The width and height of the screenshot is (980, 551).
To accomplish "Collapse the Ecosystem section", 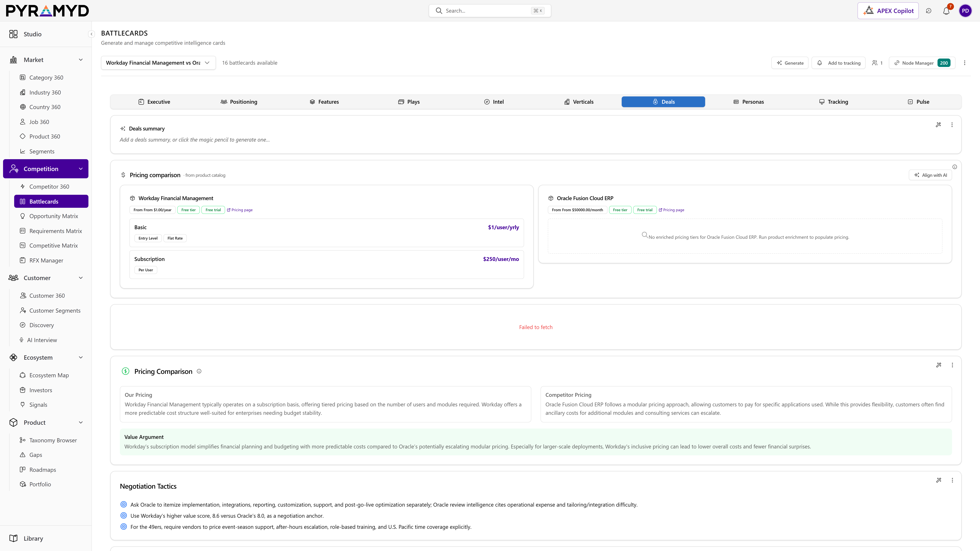I will 81,357.
